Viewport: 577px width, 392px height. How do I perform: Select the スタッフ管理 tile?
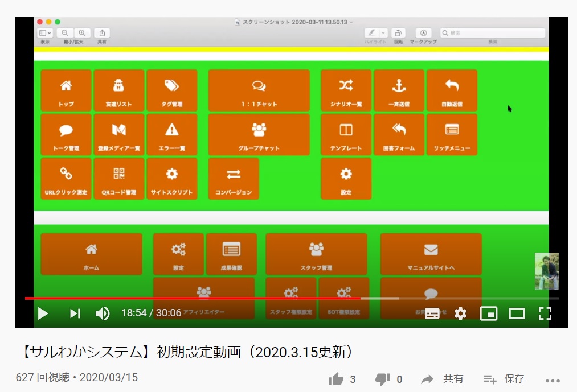(317, 254)
